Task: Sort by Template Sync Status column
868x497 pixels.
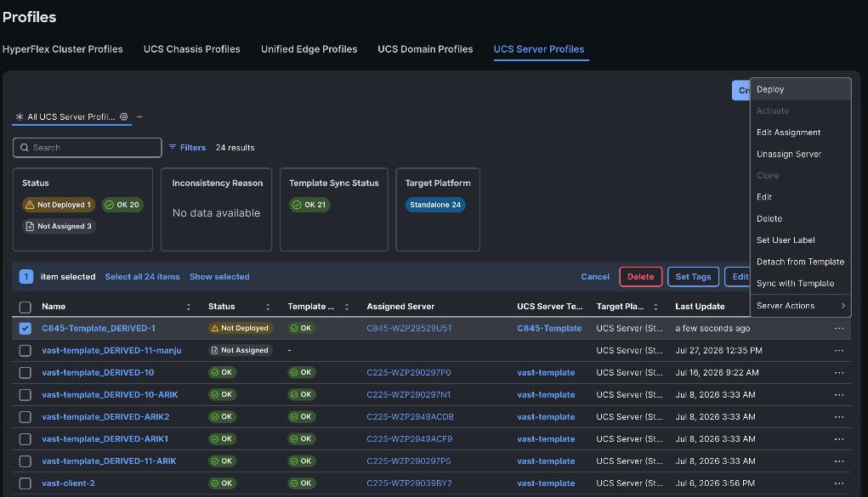Action: 347,307
